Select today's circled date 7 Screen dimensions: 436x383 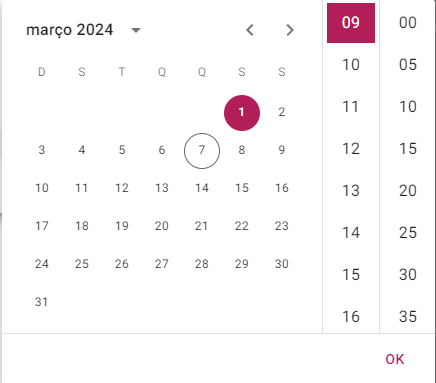click(x=202, y=151)
